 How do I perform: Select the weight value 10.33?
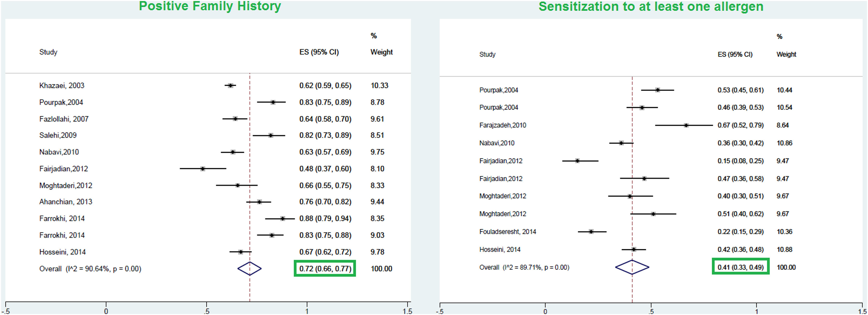(x=379, y=86)
